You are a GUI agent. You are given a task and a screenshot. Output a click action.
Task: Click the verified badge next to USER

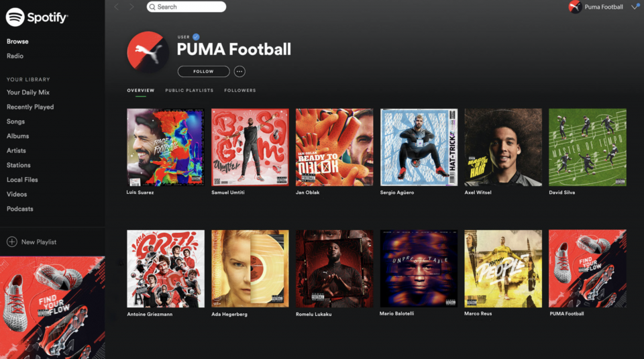pos(196,37)
